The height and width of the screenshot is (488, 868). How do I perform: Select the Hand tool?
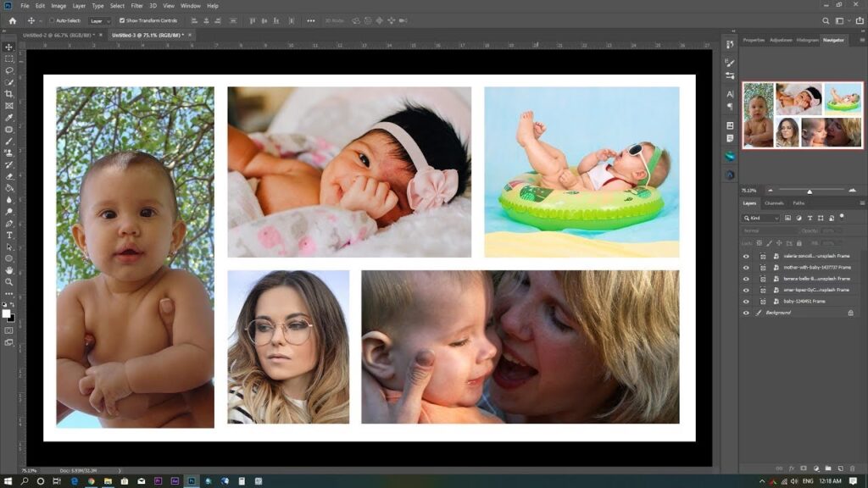pos(9,270)
